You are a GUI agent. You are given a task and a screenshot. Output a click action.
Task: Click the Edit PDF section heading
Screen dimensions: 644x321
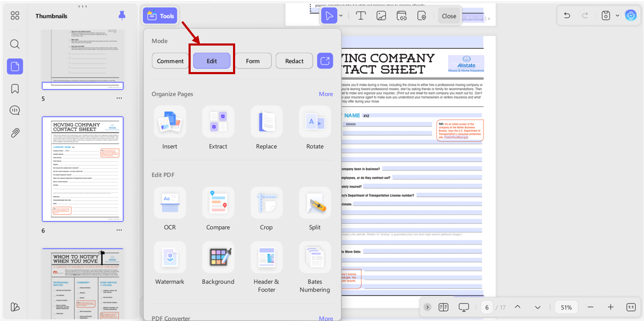[163, 175]
